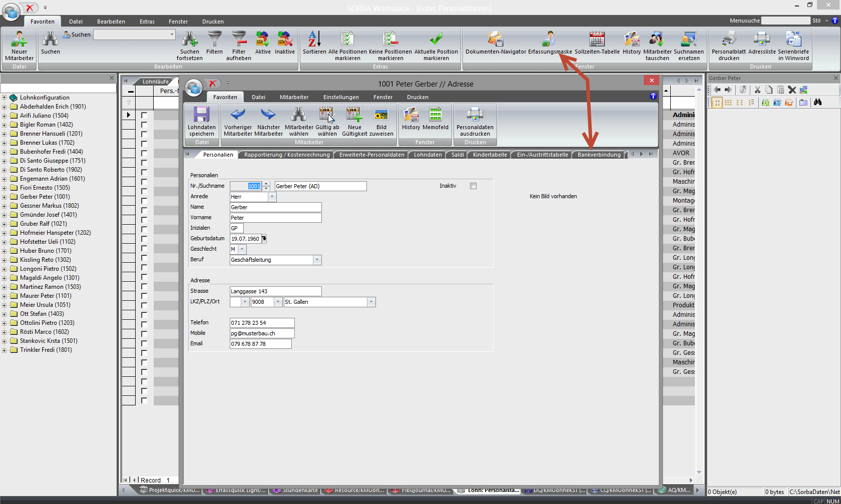841x504 pixels.
Task: Open the Ort dropdown showing St. Gallen
Action: [371, 302]
